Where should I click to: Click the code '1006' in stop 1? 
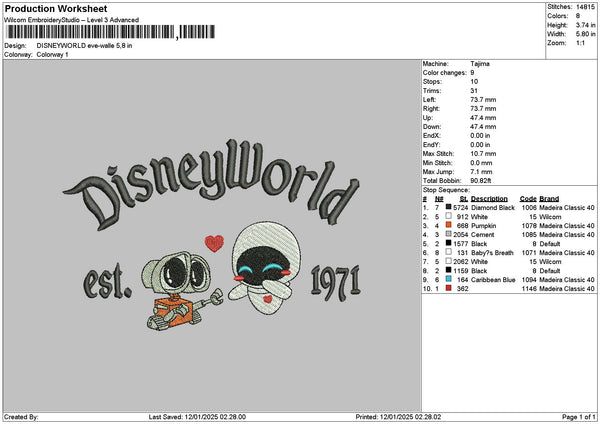coord(529,207)
